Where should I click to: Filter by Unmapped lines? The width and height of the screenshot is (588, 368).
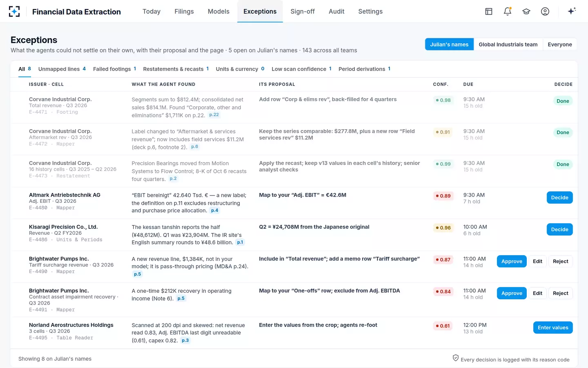pos(62,69)
